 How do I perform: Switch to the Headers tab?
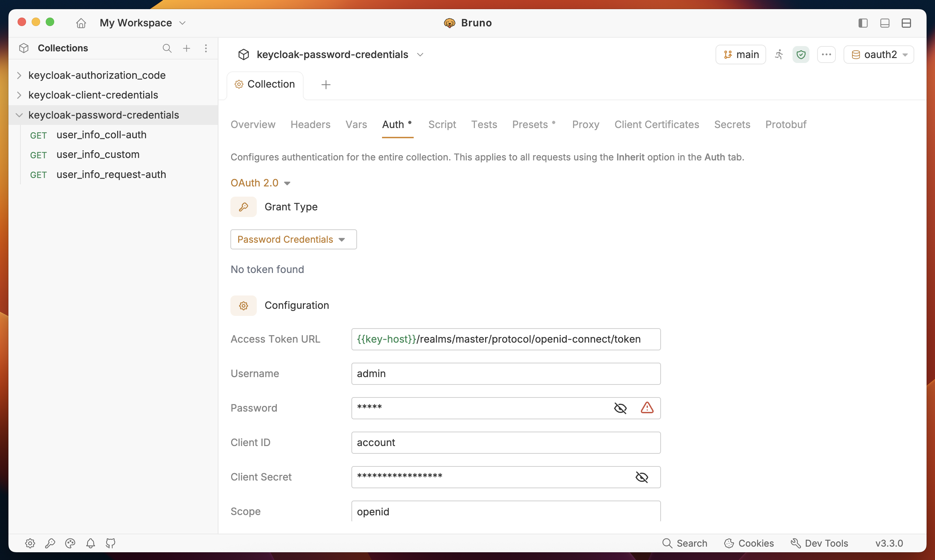click(x=310, y=125)
